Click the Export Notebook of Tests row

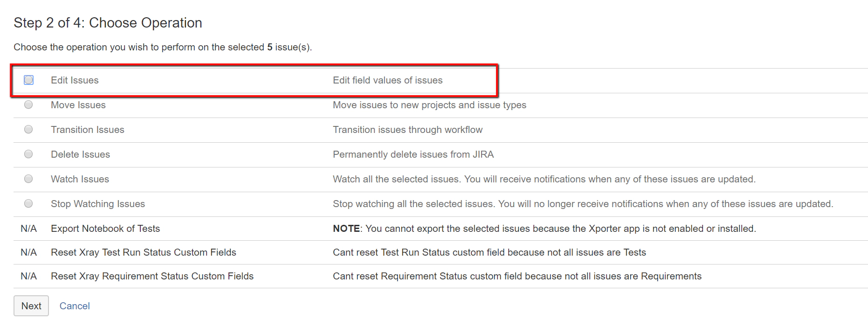coord(105,229)
